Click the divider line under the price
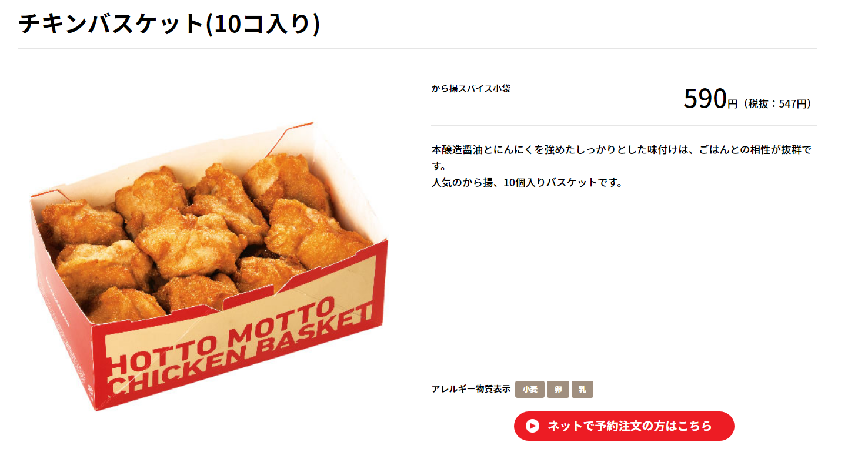 (x=624, y=126)
